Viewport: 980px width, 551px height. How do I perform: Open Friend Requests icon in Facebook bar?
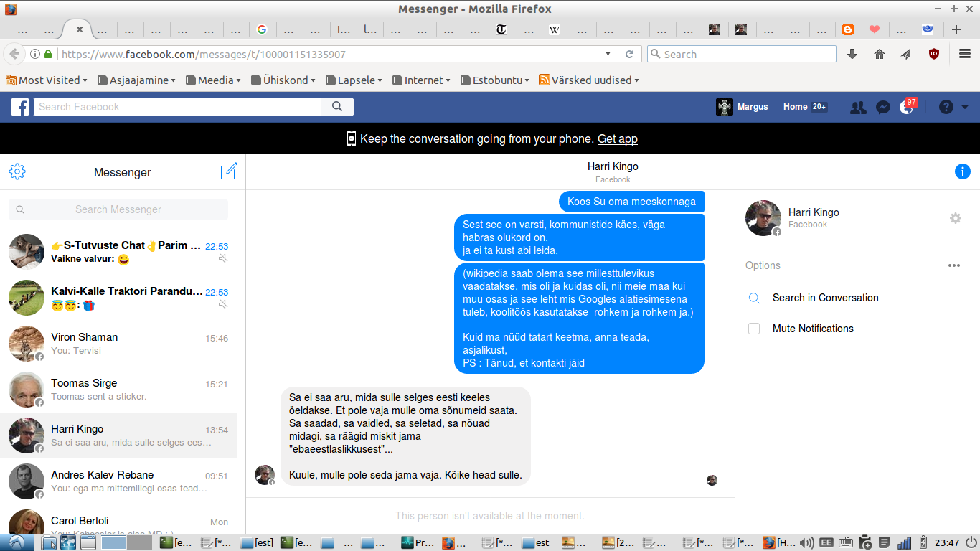click(858, 107)
